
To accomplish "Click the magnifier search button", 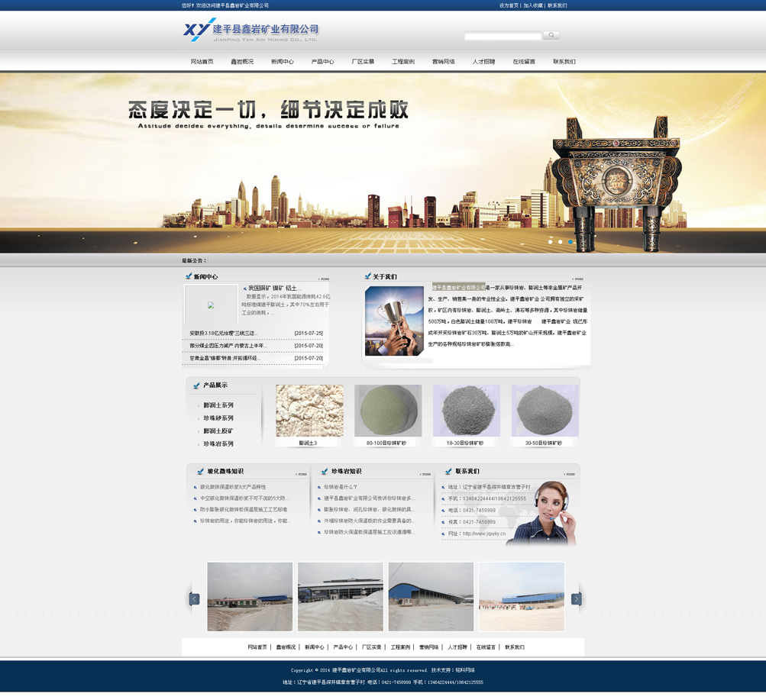I will click(551, 35).
